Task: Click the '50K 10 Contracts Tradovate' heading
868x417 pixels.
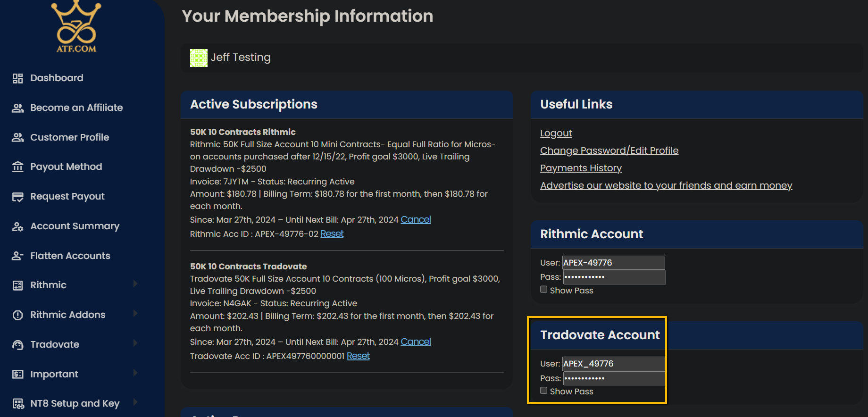Action: [249, 267]
